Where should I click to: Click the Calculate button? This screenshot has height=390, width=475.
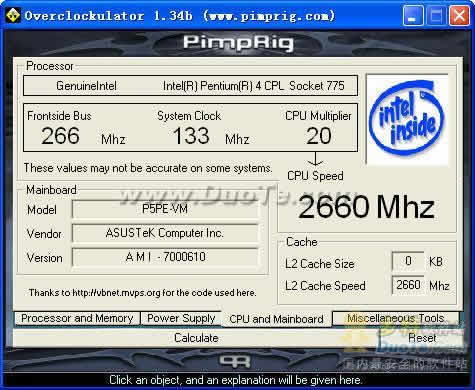click(196, 338)
